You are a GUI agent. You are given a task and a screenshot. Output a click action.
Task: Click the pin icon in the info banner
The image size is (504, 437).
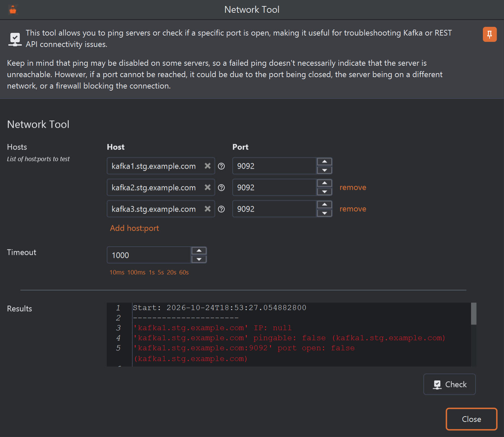(x=490, y=35)
